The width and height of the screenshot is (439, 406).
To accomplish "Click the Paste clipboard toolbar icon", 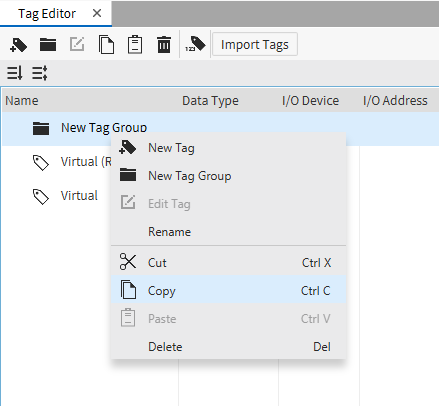I will tap(135, 45).
